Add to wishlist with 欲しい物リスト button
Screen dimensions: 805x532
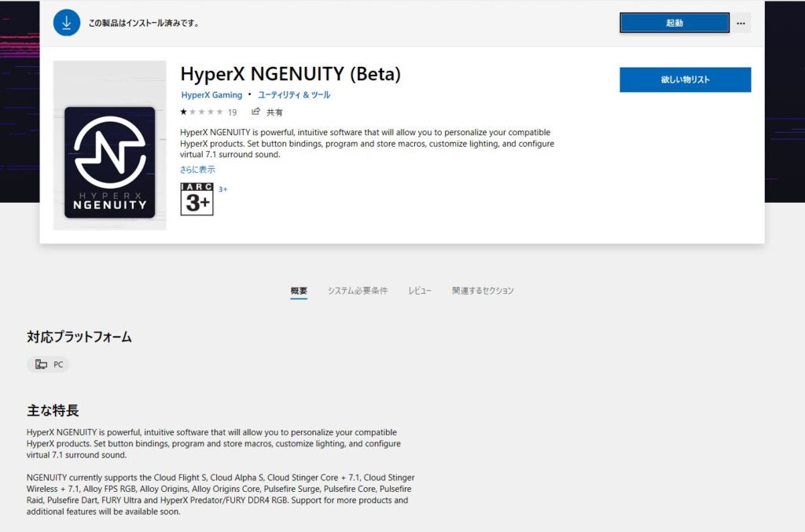685,79
